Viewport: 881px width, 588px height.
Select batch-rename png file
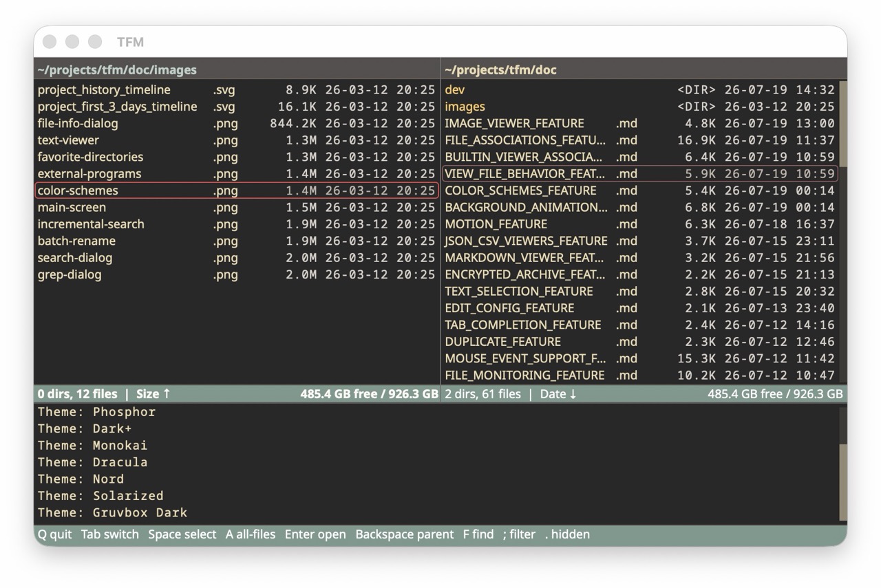pyautogui.click(x=237, y=241)
